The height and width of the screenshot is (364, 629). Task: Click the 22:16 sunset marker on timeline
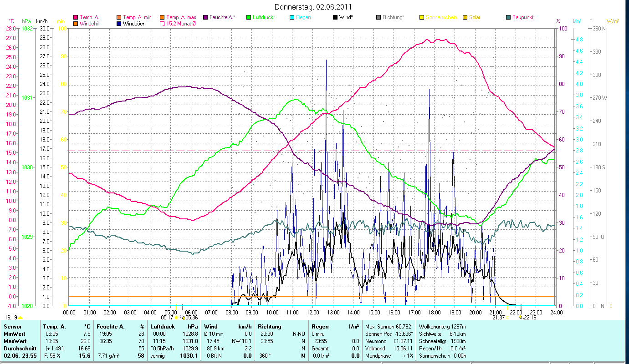click(x=530, y=318)
